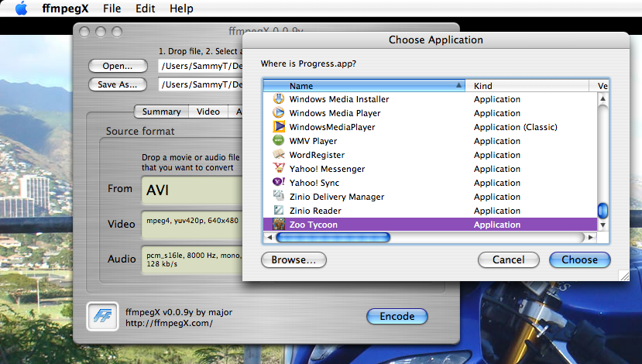
Task: Click the vertical scrollbar thumb
Action: click(x=603, y=211)
